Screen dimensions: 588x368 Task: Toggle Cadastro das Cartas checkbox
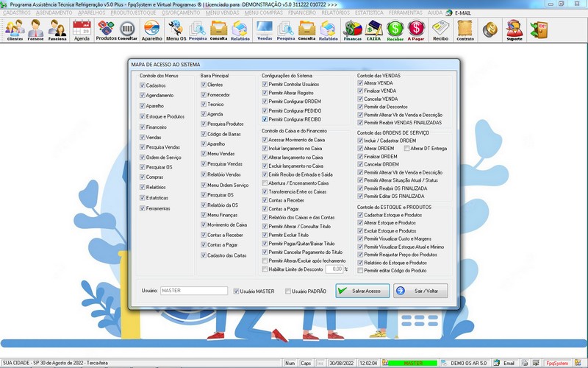click(204, 255)
